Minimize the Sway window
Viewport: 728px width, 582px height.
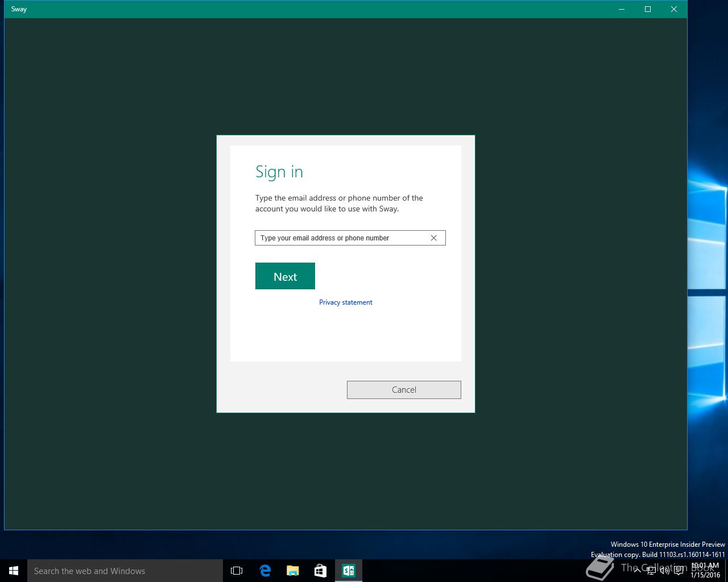(x=622, y=9)
